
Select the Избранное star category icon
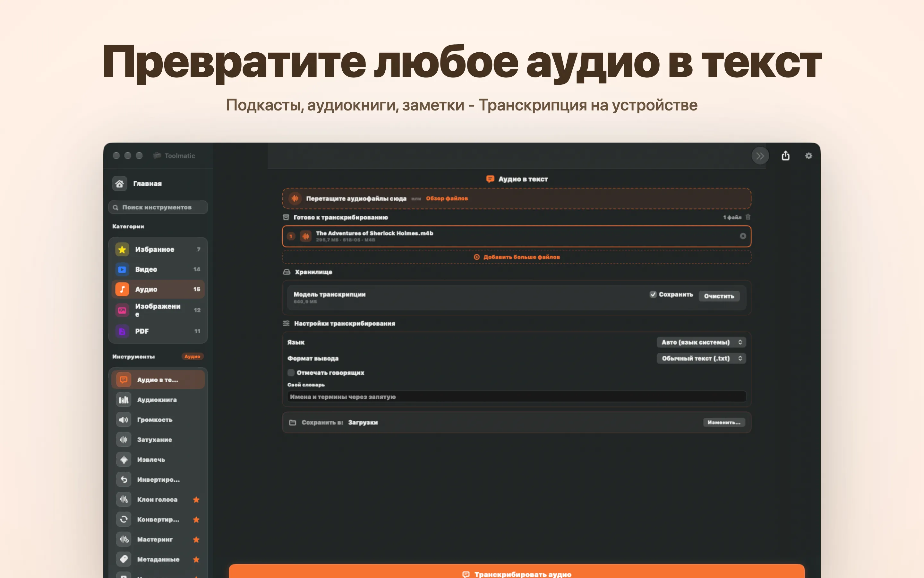tap(122, 249)
